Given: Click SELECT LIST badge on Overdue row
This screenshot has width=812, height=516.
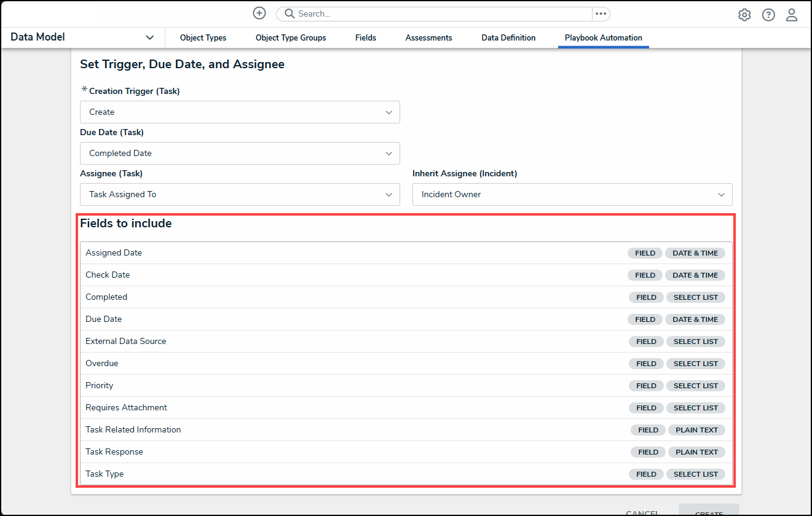Looking at the screenshot, I should 696,364.
